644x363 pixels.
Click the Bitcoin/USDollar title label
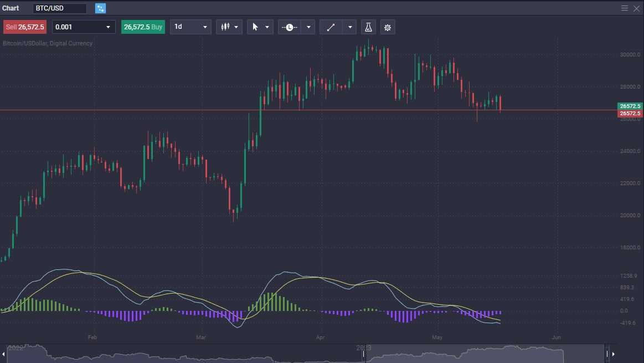pyautogui.click(x=47, y=43)
